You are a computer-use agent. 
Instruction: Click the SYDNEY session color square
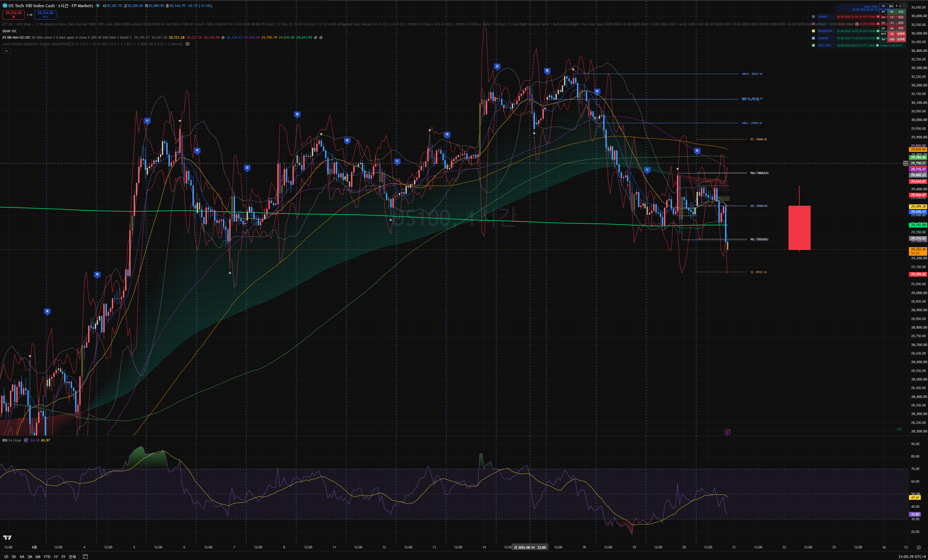coord(813,17)
